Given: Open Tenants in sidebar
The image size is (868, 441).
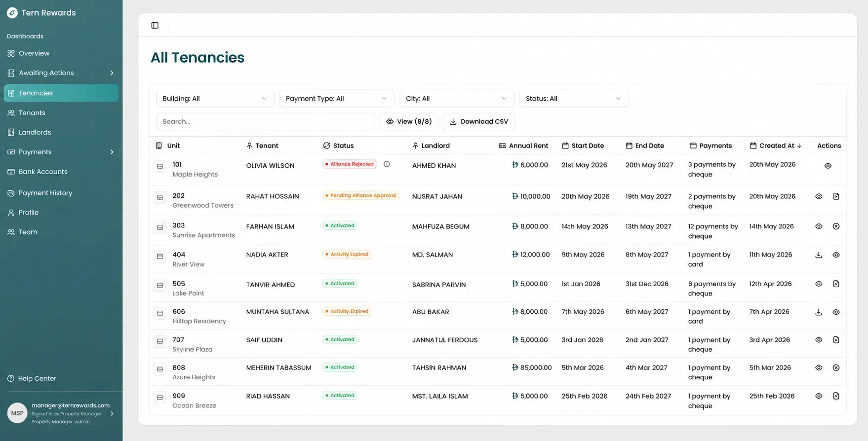Looking at the screenshot, I should tap(61, 113).
